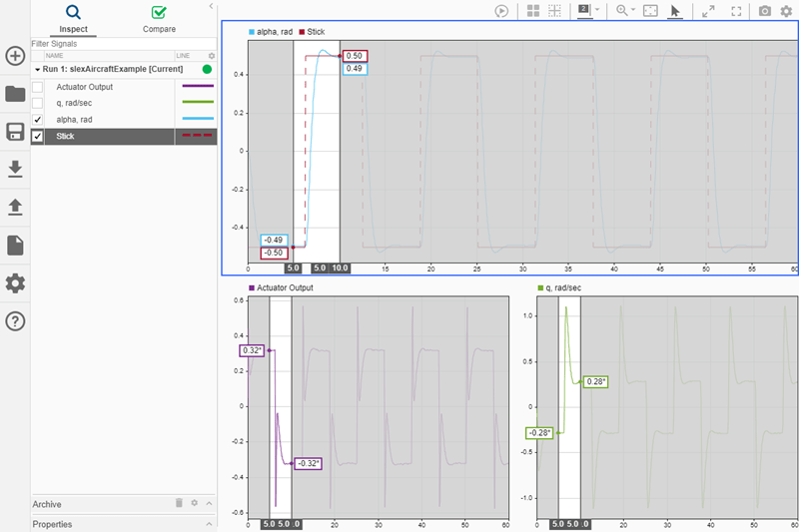This screenshot has width=799, height=532.
Task: Open the zoom mode dropdown arrow
Action: (x=633, y=10)
